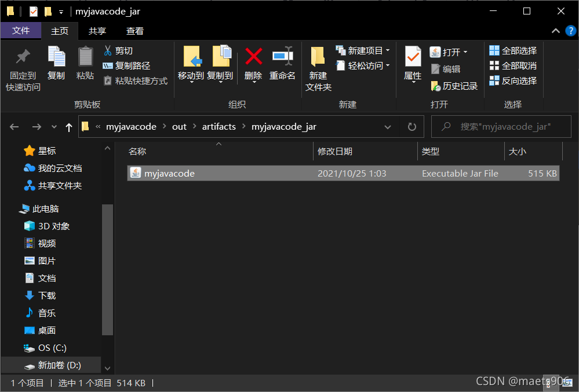Sort by Name (名称) column header
The image size is (579, 392).
[219, 151]
